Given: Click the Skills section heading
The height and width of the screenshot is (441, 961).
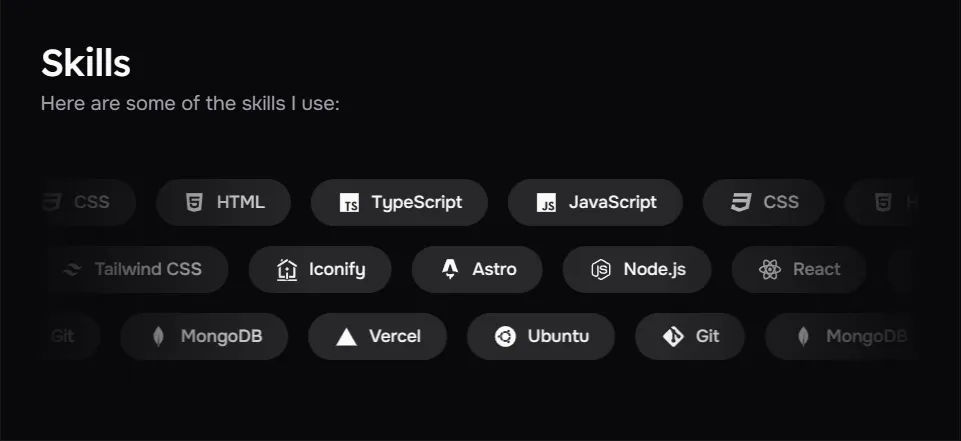Looking at the screenshot, I should click(x=86, y=63).
